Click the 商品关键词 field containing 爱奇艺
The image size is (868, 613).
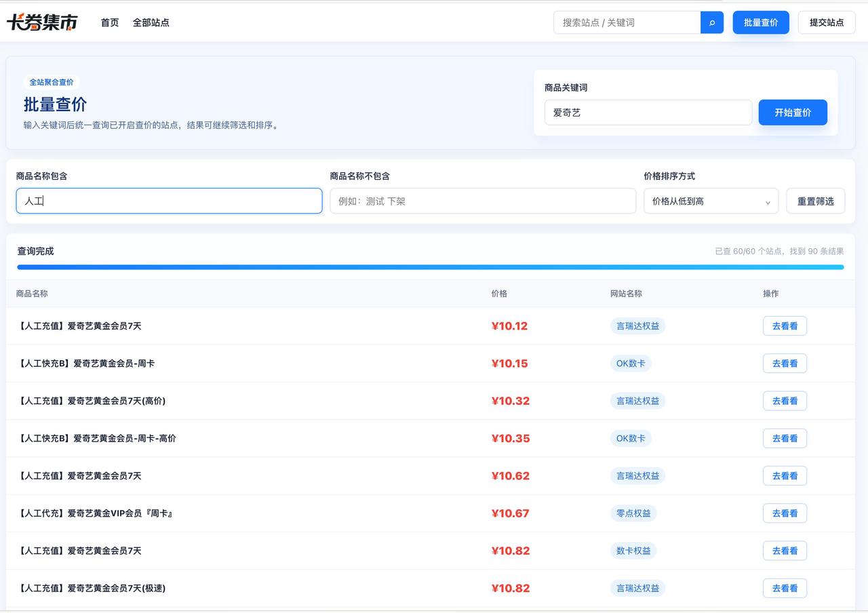(x=648, y=113)
